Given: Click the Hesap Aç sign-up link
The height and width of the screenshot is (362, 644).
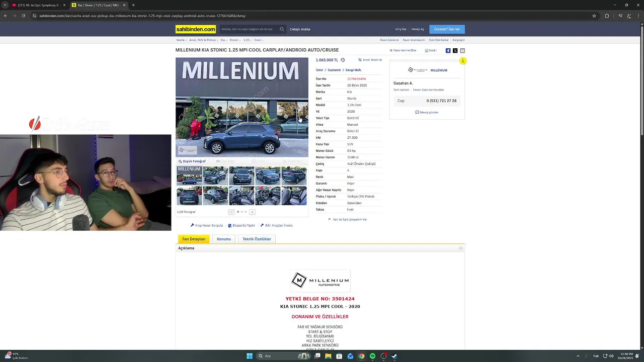Looking at the screenshot, I should point(418,29).
